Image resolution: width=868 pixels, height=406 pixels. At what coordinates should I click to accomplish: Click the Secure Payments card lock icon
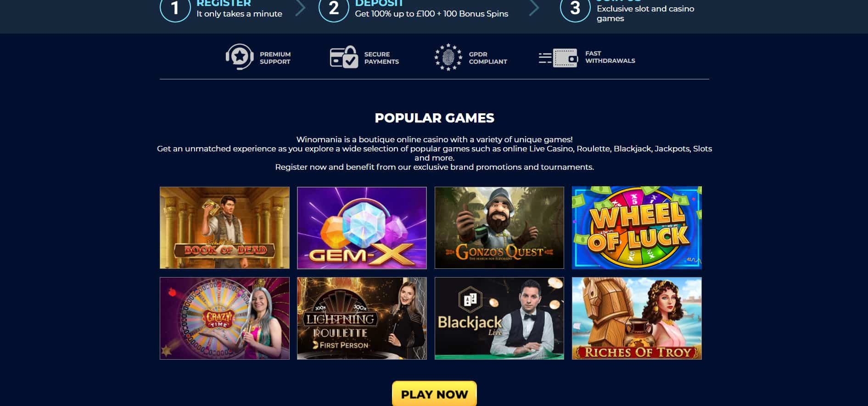click(x=344, y=57)
